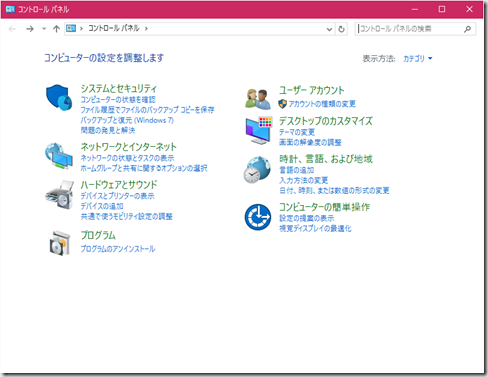This screenshot has height=377, width=488.
Task: Open ユーザー アカウント heading
Action: pyautogui.click(x=312, y=90)
